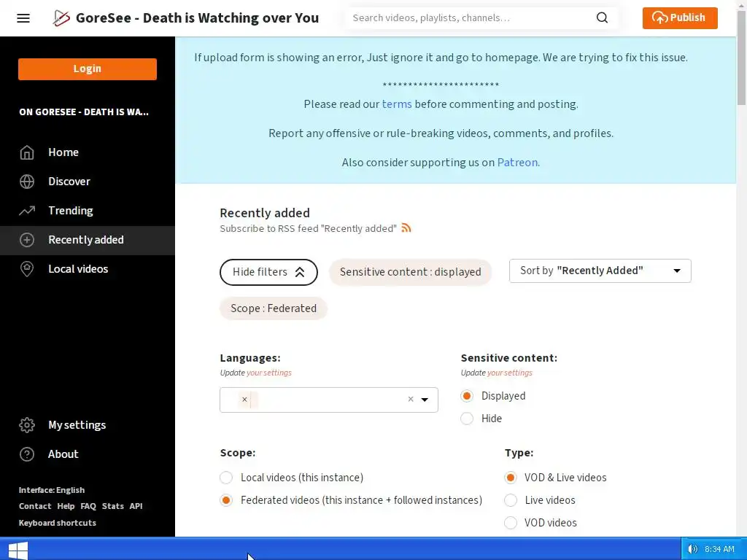This screenshot has height=560, width=747.
Task: Select Live videos type radio
Action: point(511,500)
